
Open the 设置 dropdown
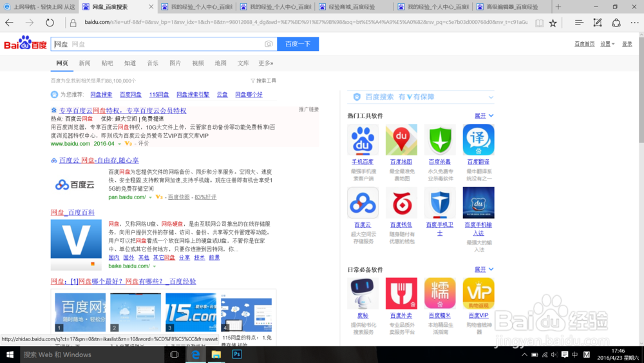607,44
